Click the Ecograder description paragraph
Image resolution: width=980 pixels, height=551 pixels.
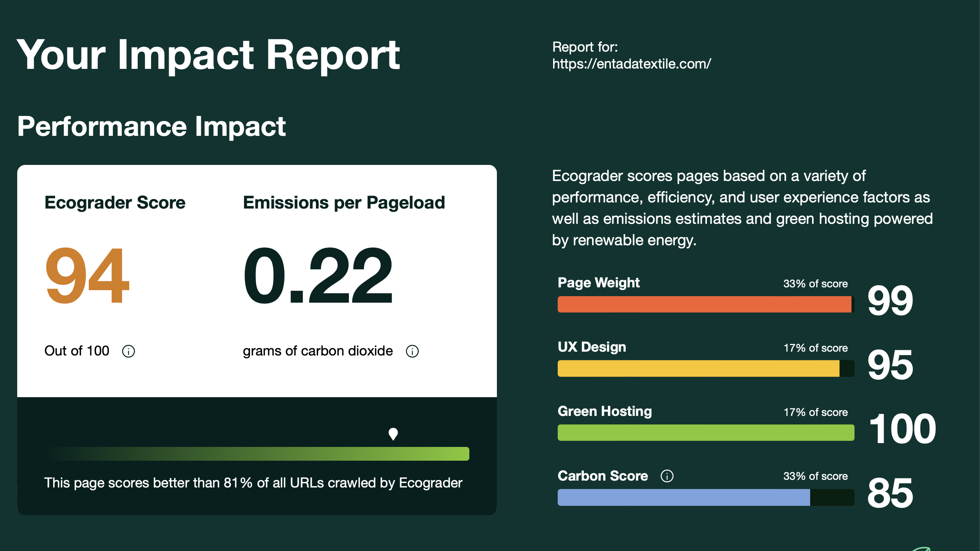tap(742, 208)
